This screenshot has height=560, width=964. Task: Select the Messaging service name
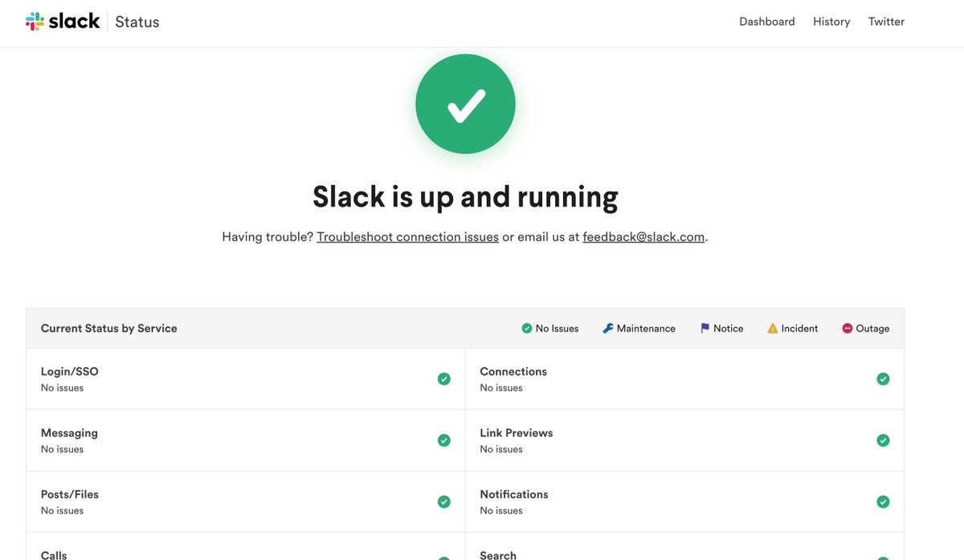click(69, 433)
